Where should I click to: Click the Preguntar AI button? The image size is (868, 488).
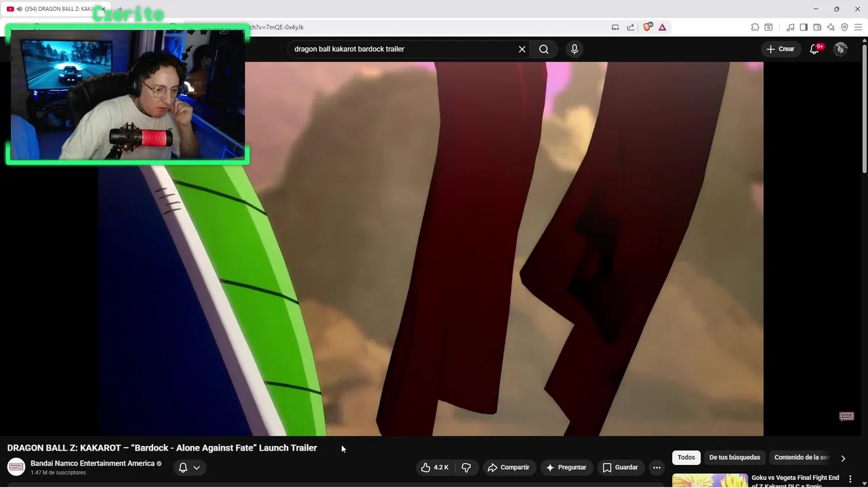click(566, 468)
